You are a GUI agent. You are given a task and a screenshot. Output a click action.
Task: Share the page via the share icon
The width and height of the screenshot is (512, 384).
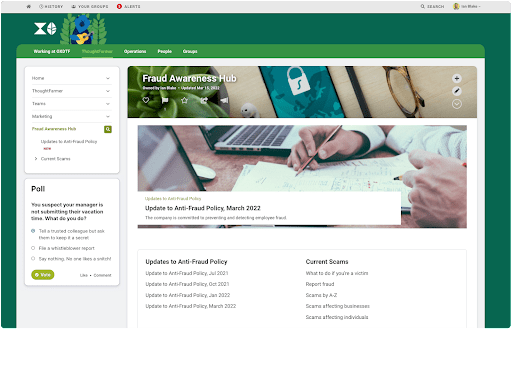pyautogui.click(x=204, y=100)
